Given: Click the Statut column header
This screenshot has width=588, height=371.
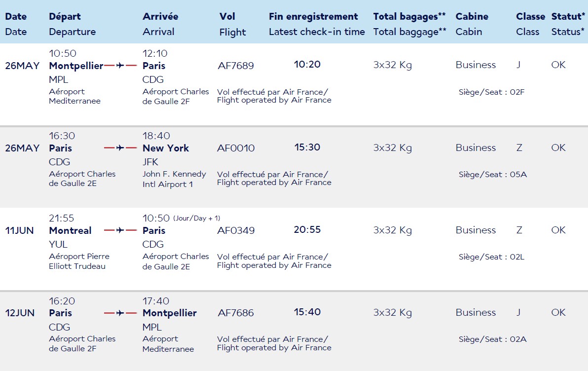Looking at the screenshot, I should coord(568,16).
